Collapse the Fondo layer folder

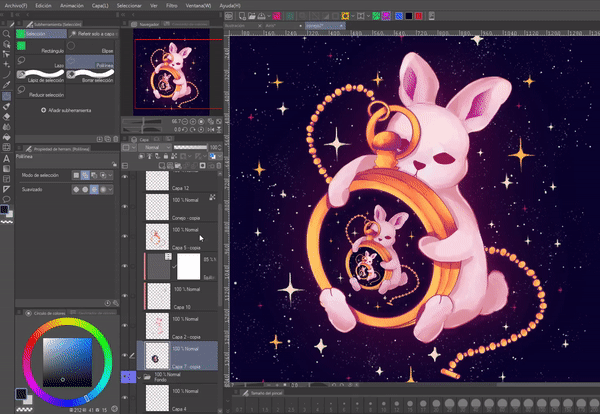tap(139, 377)
